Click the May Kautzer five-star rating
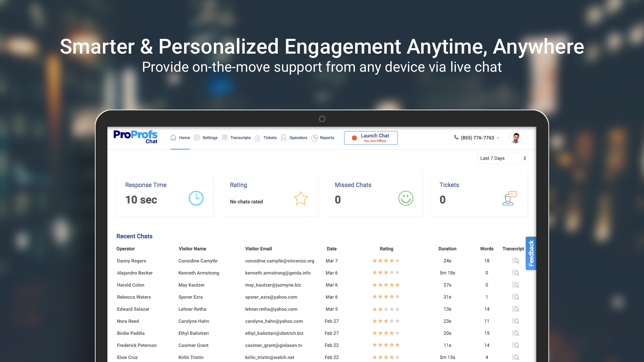The image size is (644, 362). (x=386, y=285)
